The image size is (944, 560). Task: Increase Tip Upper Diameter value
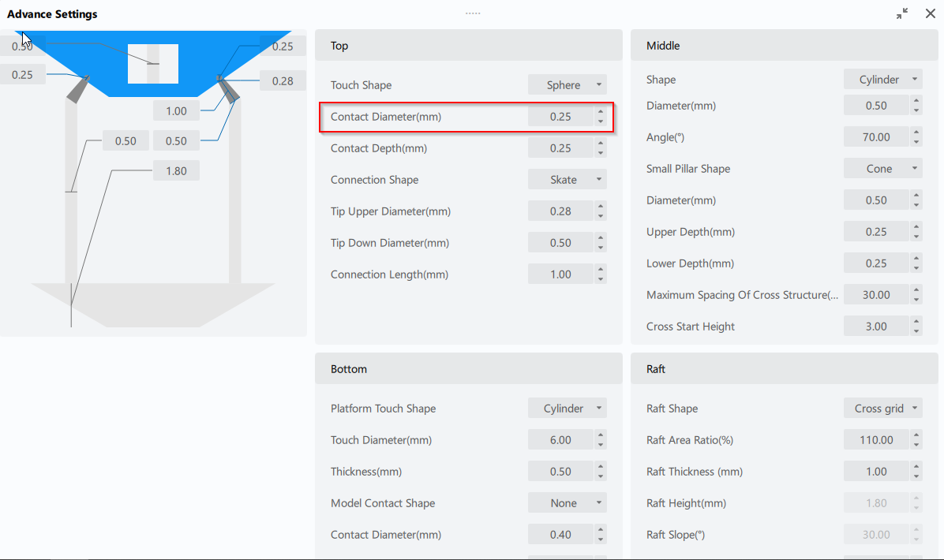pyautogui.click(x=601, y=207)
